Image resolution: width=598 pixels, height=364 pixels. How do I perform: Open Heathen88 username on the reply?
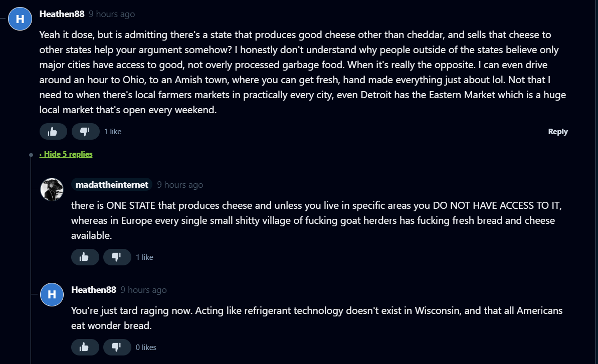pos(94,290)
